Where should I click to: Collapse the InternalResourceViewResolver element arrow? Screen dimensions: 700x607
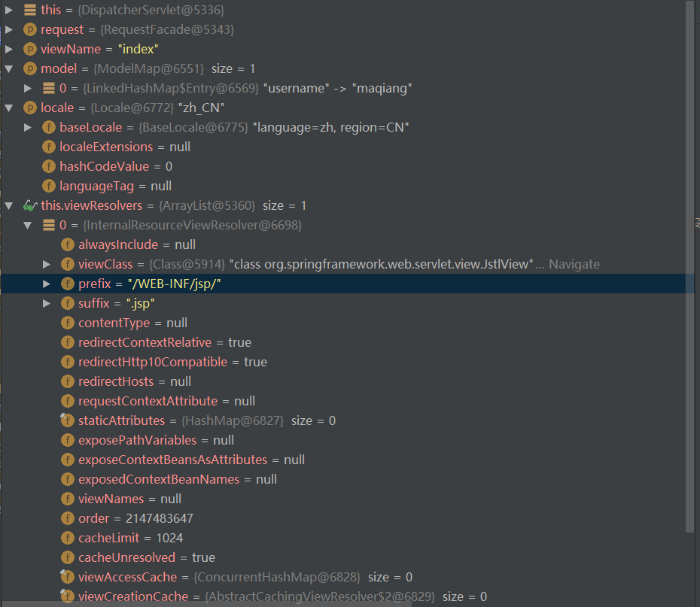[28, 225]
